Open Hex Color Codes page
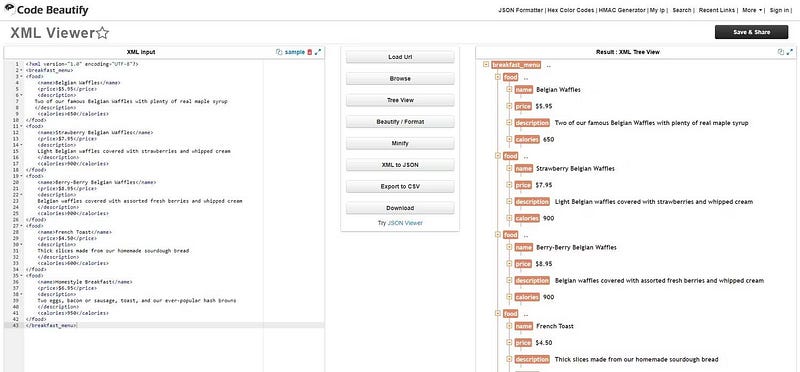 pyautogui.click(x=571, y=10)
